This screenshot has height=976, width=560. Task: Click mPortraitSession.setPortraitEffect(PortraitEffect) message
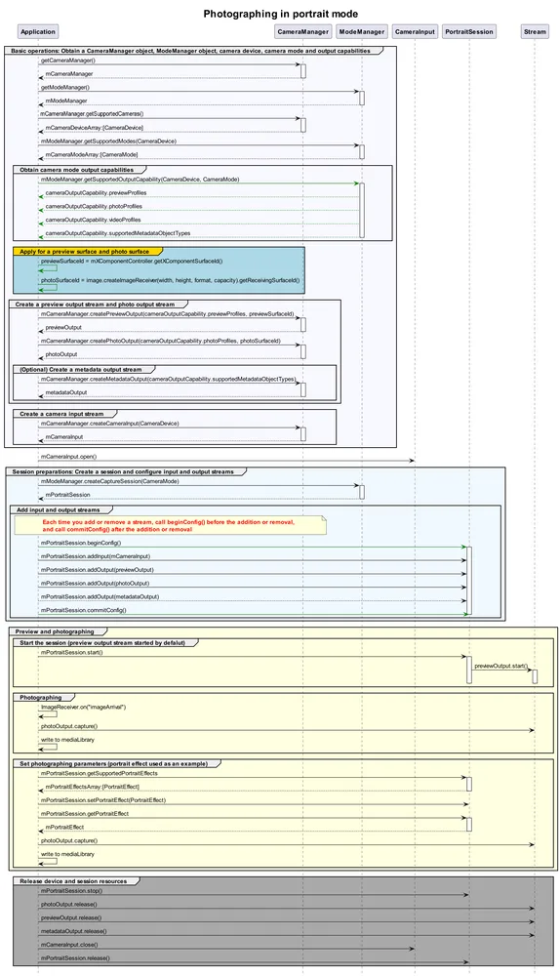pos(103,800)
